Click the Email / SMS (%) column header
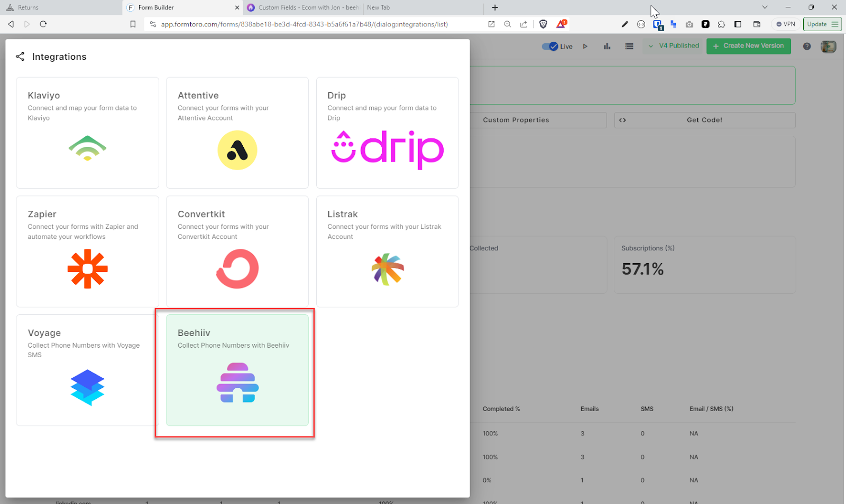 click(x=711, y=409)
